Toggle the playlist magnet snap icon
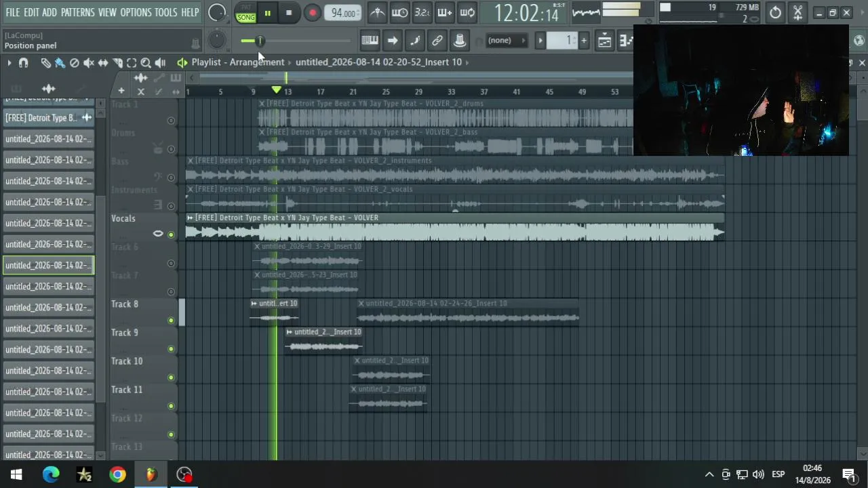 point(24,63)
